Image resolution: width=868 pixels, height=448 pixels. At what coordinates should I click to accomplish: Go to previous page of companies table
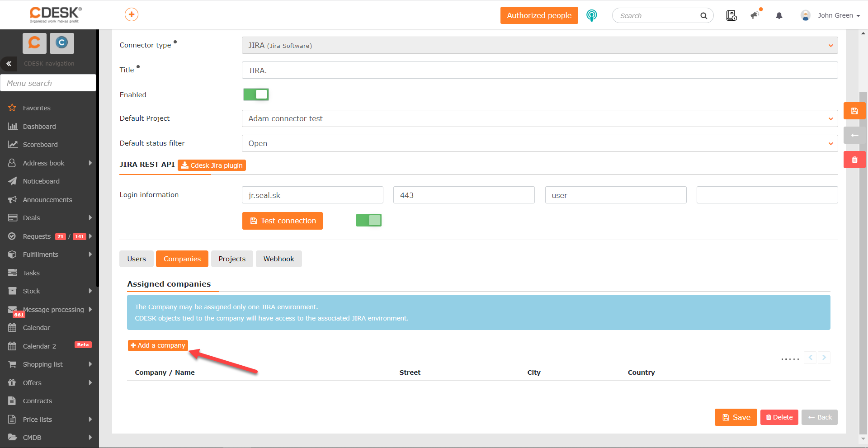point(811,358)
